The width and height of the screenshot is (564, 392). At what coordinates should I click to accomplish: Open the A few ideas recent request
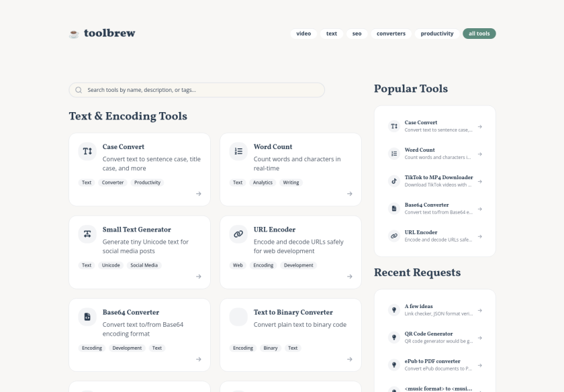point(435,309)
